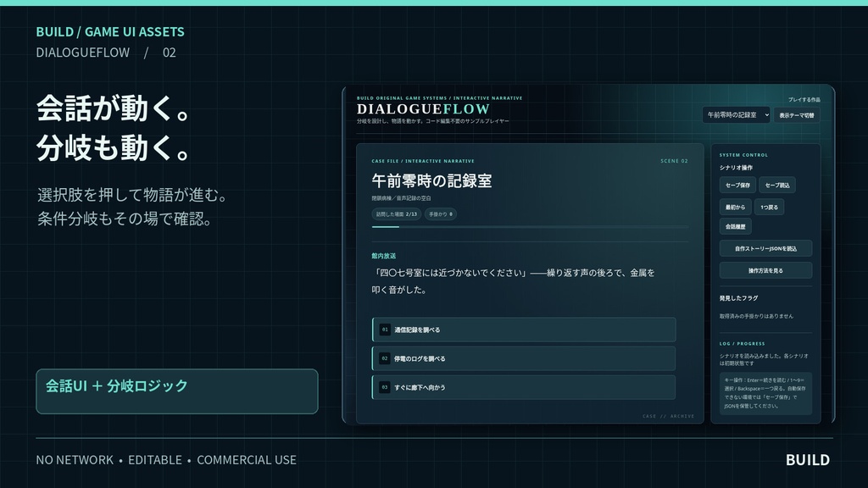Click the 取得済みの手掛かりはありません message

coord(756,316)
